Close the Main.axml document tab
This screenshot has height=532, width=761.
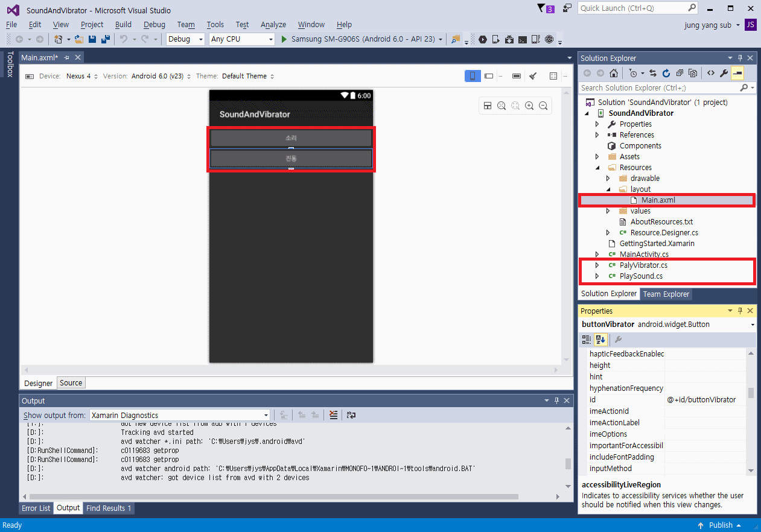tap(77, 58)
